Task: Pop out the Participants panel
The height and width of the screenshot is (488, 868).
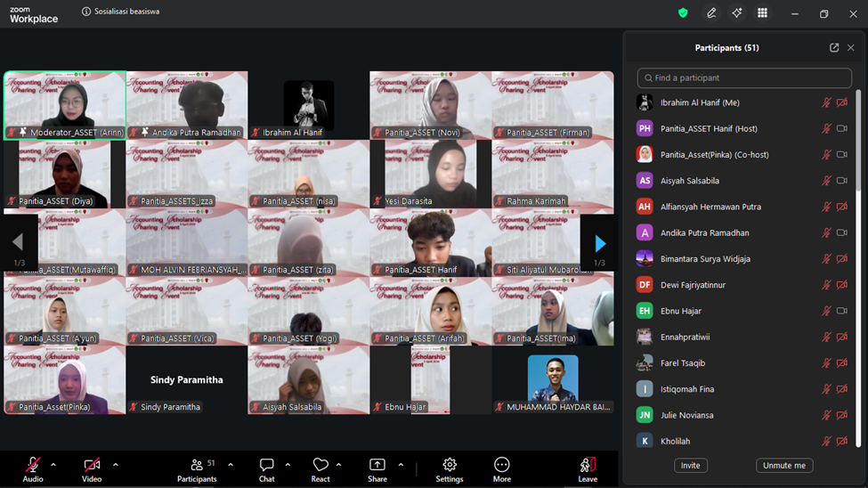Action: tap(834, 48)
